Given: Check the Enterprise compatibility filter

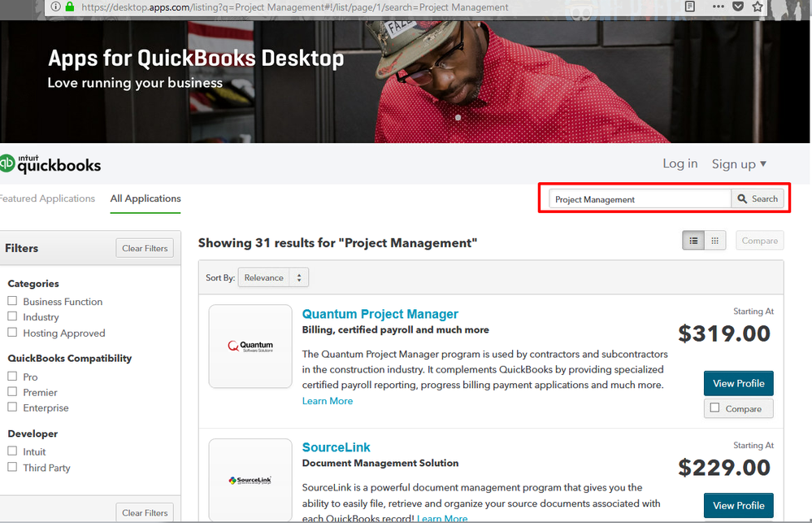Looking at the screenshot, I should pyautogui.click(x=12, y=407).
